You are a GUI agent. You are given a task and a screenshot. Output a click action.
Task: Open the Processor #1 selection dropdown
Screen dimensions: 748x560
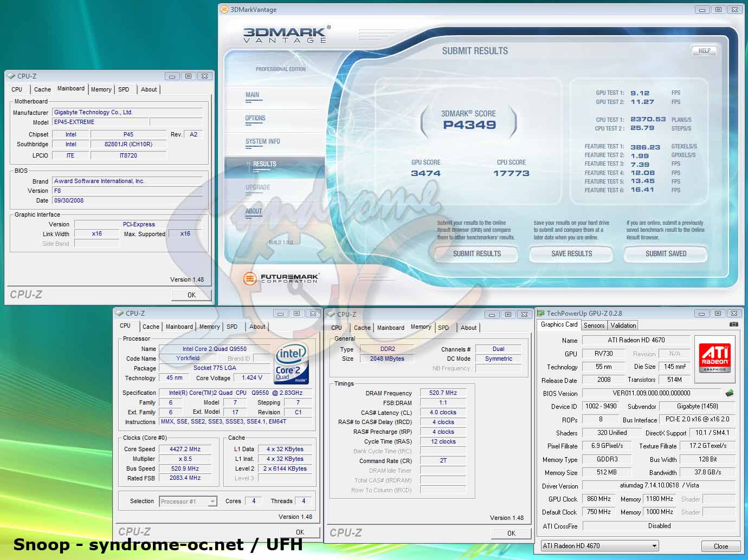point(188,502)
